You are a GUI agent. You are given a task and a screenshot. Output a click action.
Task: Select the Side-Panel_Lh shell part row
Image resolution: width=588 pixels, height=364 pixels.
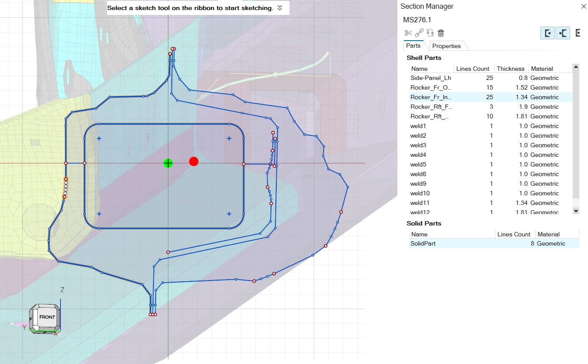pyautogui.click(x=431, y=78)
